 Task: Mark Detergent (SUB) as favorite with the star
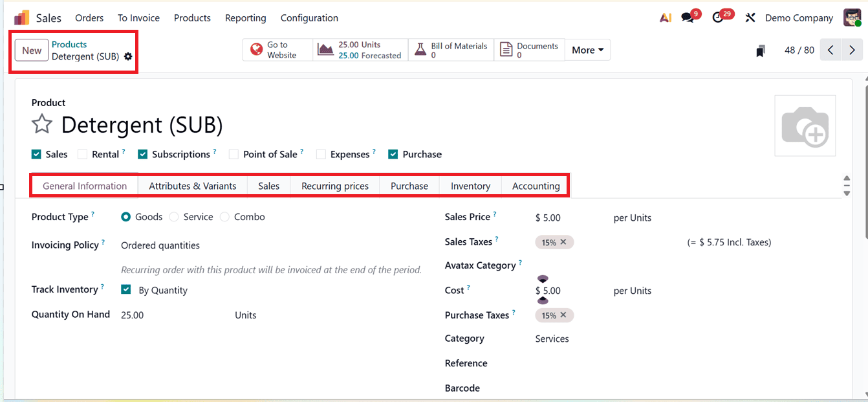[41, 124]
